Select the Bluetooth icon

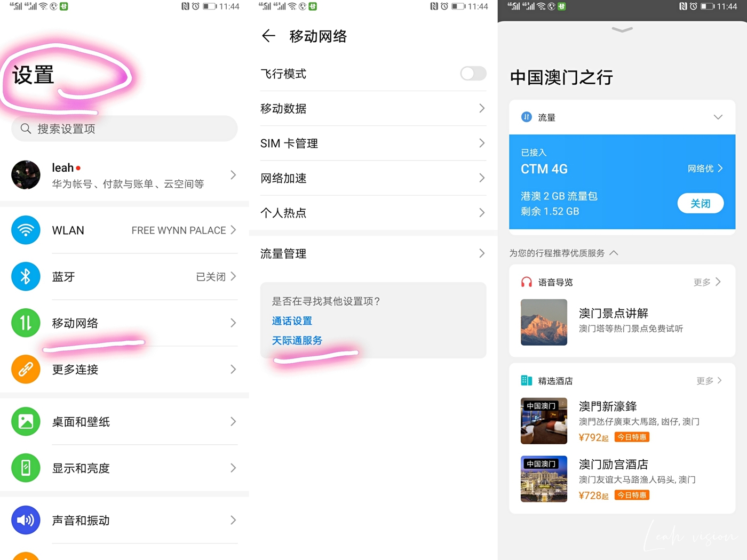tap(26, 276)
